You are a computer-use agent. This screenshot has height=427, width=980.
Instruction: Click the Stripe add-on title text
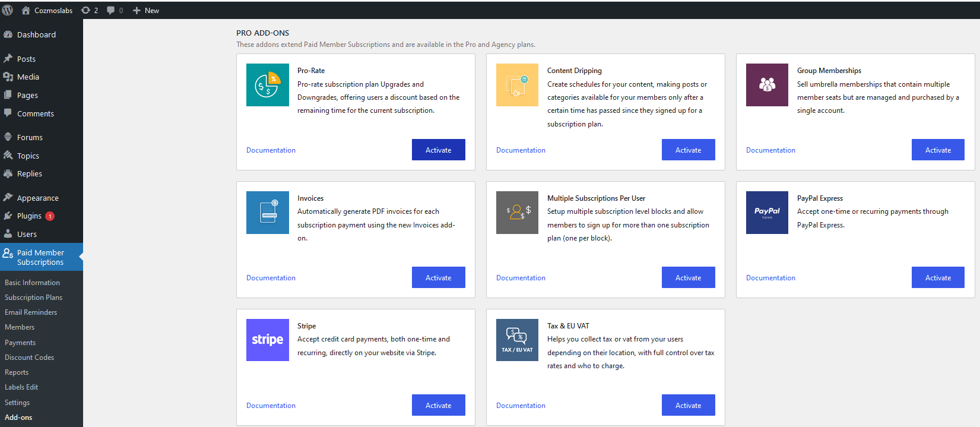click(306, 326)
